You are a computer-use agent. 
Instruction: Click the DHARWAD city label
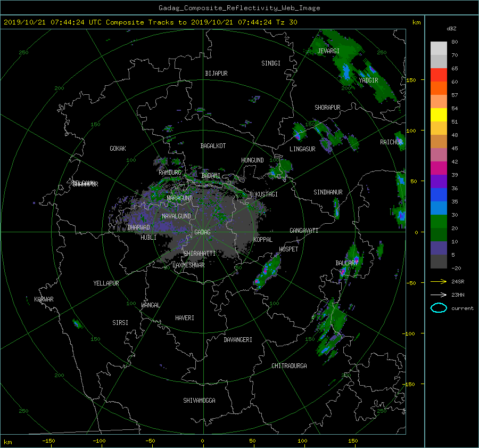[138, 227]
